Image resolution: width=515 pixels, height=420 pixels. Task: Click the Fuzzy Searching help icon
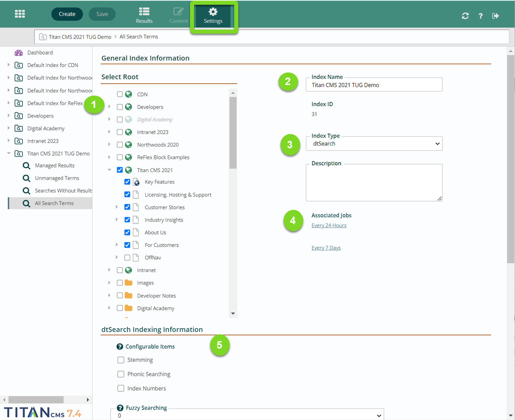point(120,408)
